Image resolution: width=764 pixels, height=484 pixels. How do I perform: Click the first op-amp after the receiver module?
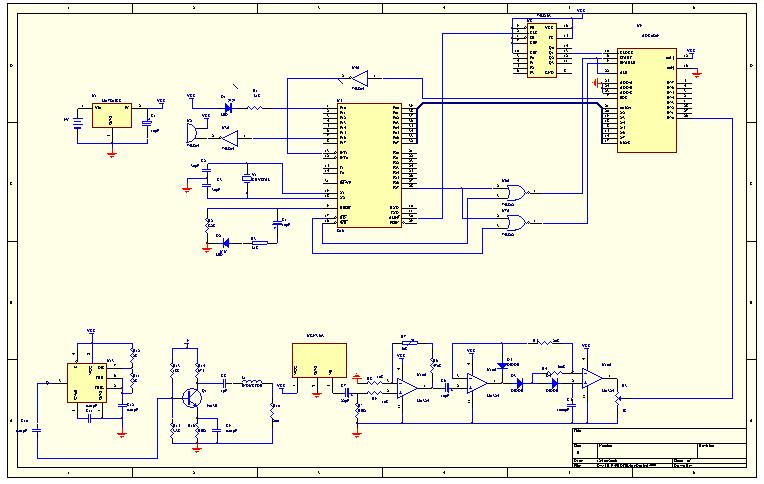(407, 388)
